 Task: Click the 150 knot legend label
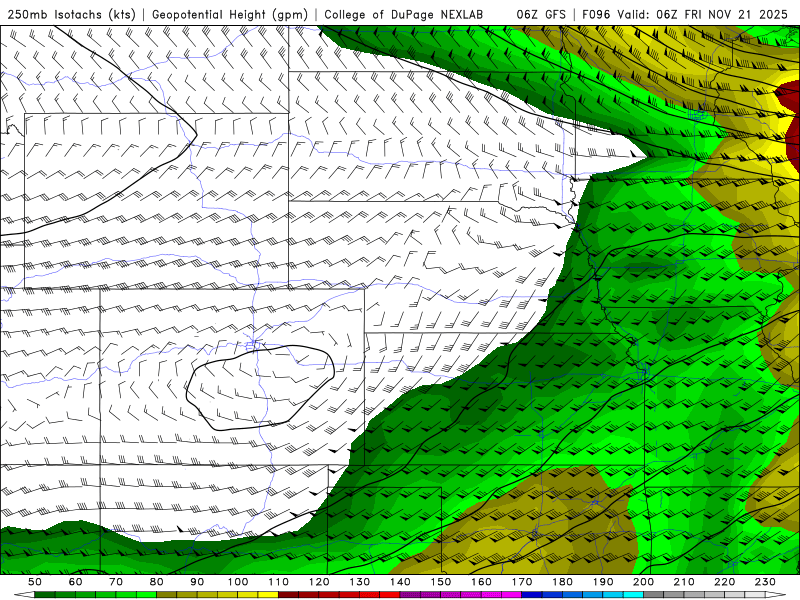tap(441, 582)
